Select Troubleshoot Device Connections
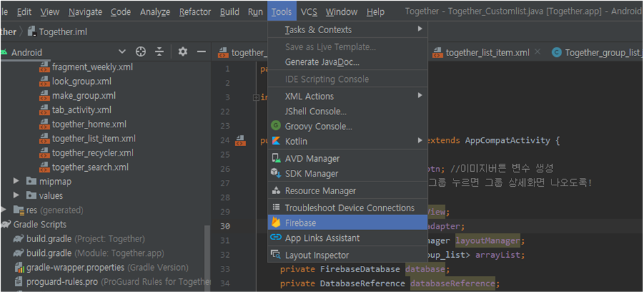Viewport: 644px width, 293px height. [347, 208]
